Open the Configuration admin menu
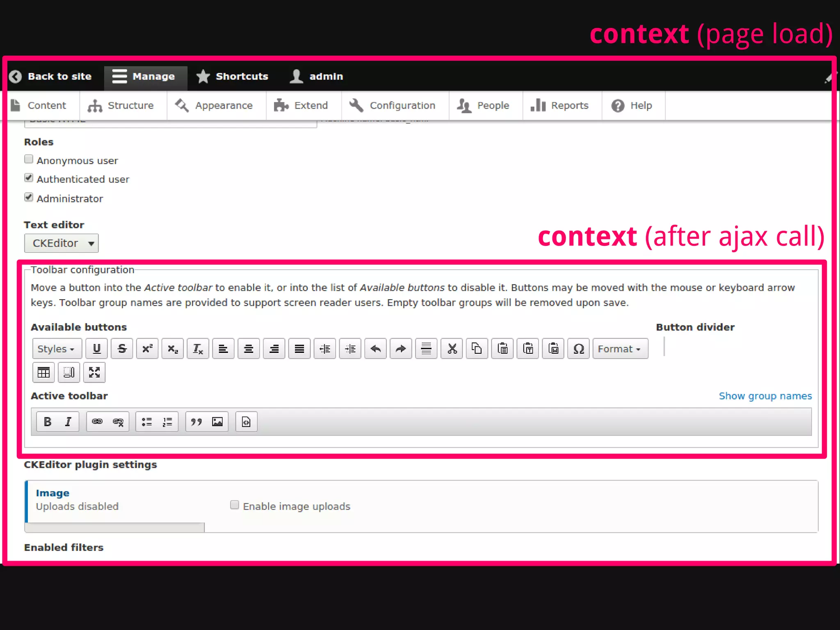 395,106
